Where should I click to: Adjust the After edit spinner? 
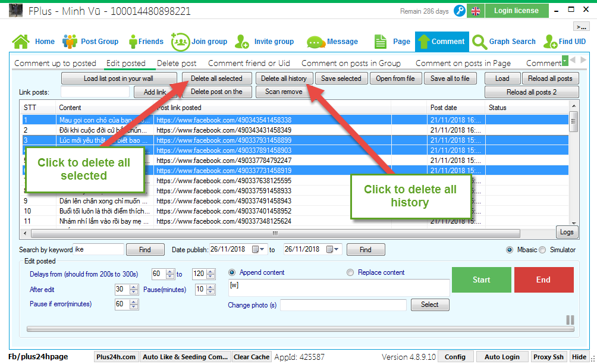point(134,290)
